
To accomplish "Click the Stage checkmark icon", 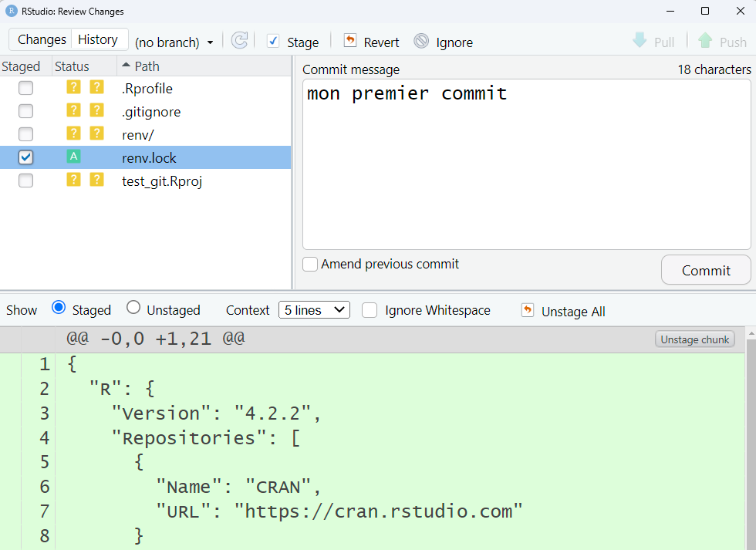I will tap(273, 42).
